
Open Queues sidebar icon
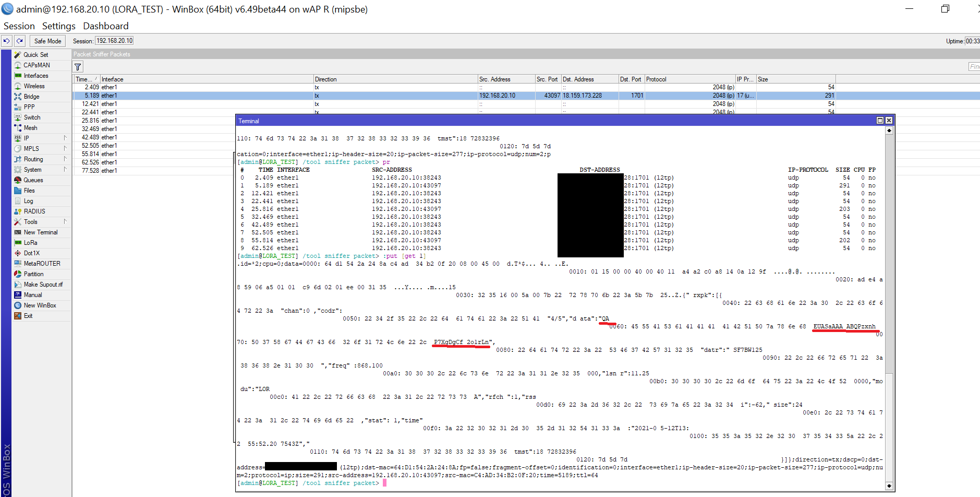(x=18, y=180)
